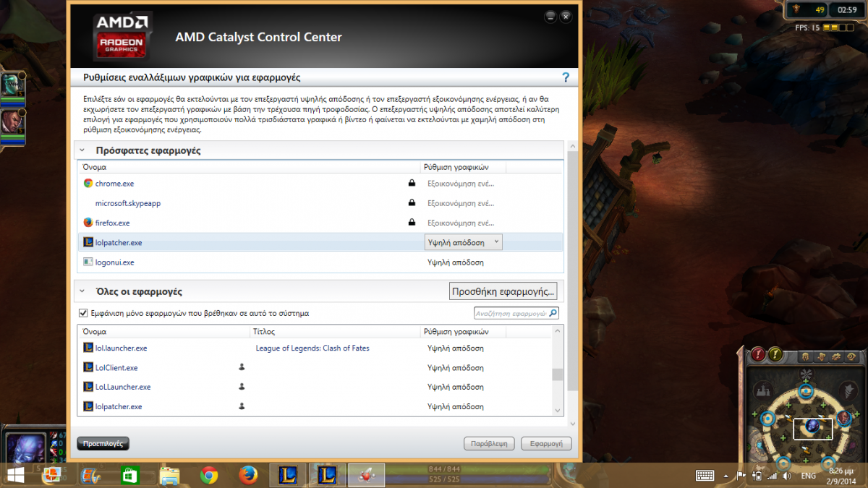Open the Windows Start button
Viewport: 868px width, 488px height.
coord(14,475)
